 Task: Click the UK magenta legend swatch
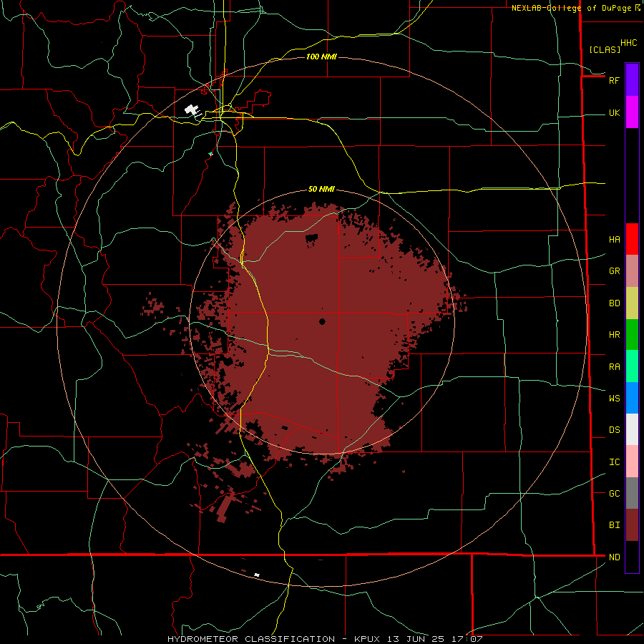[x=632, y=112]
